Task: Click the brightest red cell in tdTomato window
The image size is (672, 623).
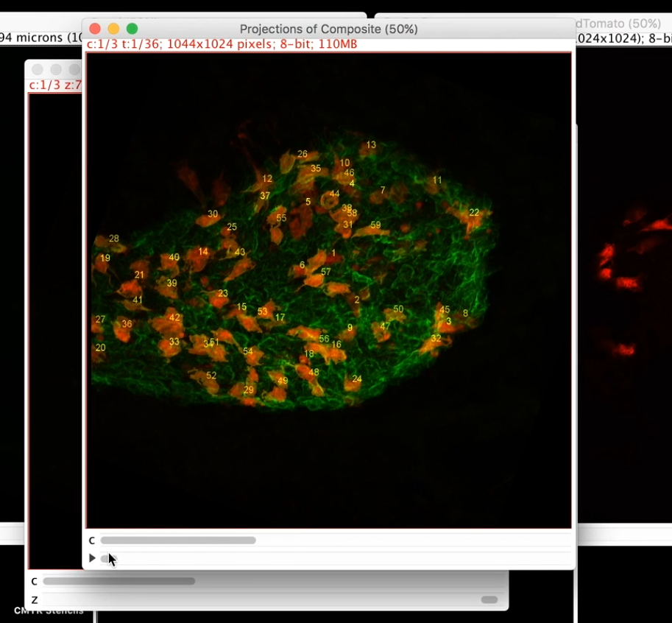Action: click(x=628, y=283)
